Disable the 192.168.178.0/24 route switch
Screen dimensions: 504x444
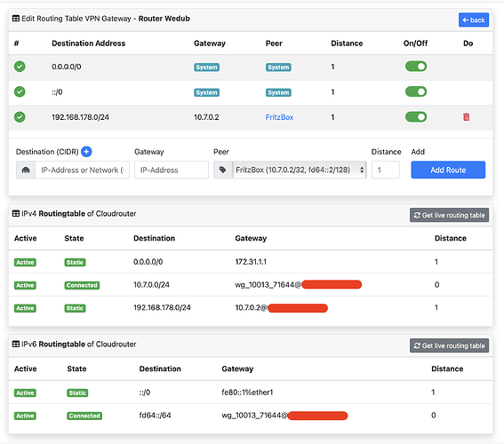click(416, 117)
